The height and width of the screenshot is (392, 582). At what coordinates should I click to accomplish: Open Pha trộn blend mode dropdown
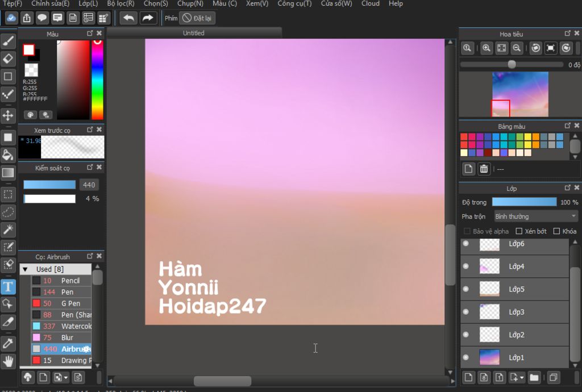tap(535, 216)
